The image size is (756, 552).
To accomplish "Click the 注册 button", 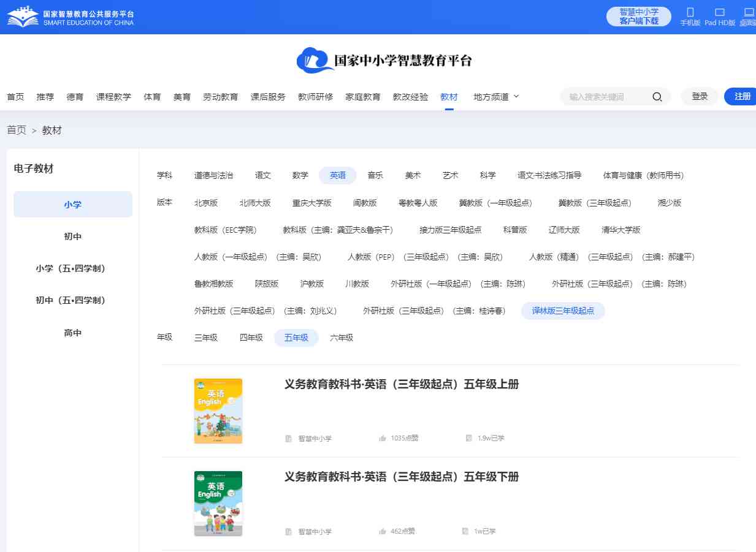I will 741,97.
